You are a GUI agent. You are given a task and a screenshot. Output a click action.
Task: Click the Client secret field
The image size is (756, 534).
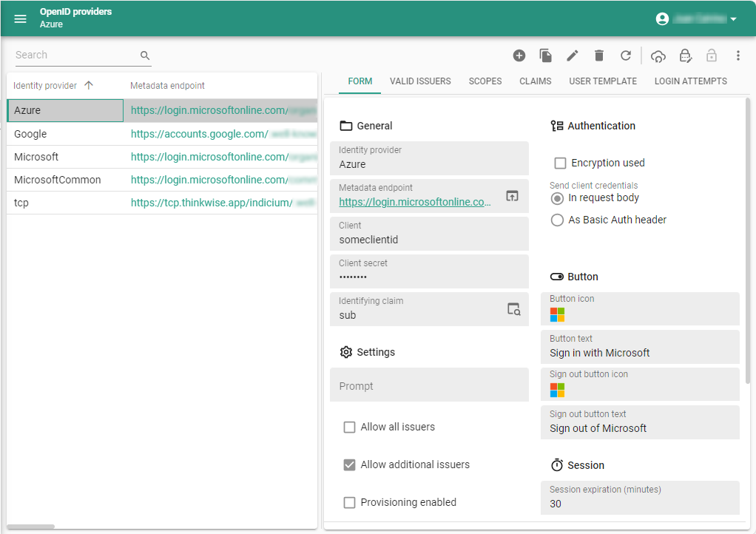coord(429,271)
